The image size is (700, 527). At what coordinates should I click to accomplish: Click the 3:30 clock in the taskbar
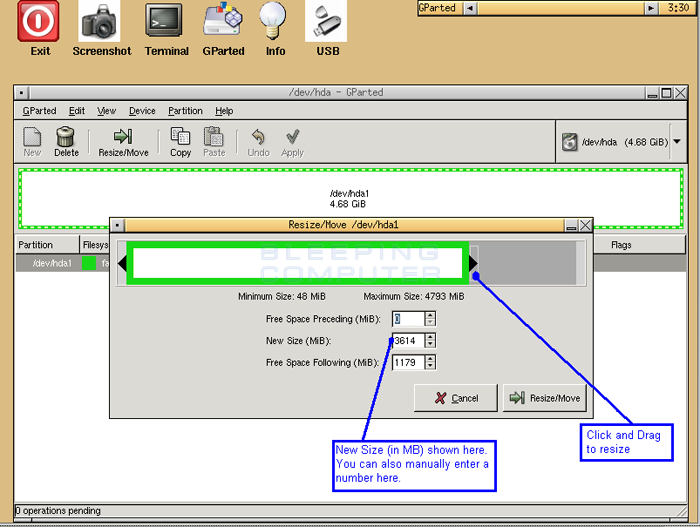[678, 8]
